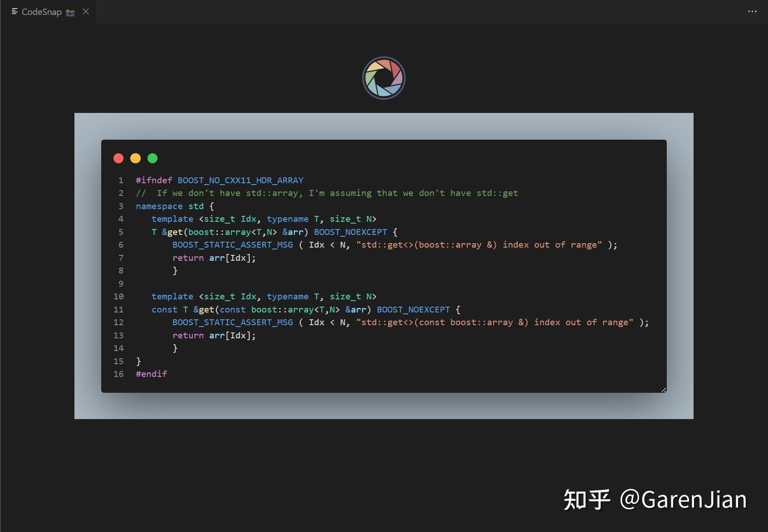768x532 pixels.
Task: Click the #ifndef BOOST_NO_CXX11_HDR_ARRAY line
Action: point(219,180)
